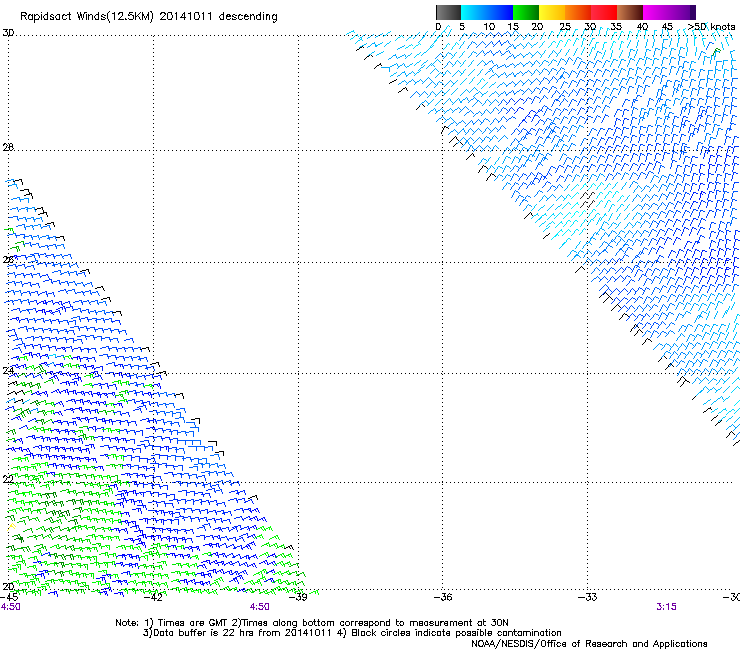Click the title 'Rapidsact Winds(12.5KM) 20141011 descending'

(149, 17)
